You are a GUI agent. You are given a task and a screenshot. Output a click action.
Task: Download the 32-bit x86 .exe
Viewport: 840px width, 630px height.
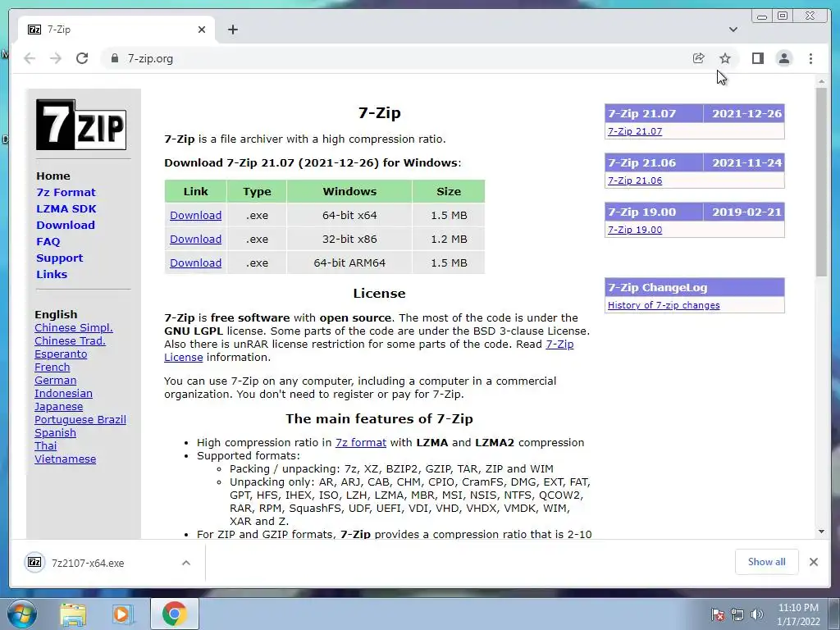click(195, 239)
